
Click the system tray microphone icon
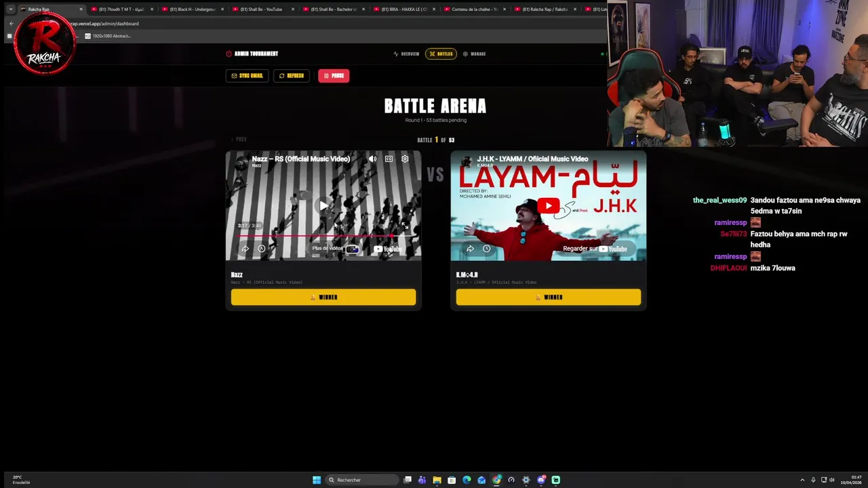click(x=813, y=480)
